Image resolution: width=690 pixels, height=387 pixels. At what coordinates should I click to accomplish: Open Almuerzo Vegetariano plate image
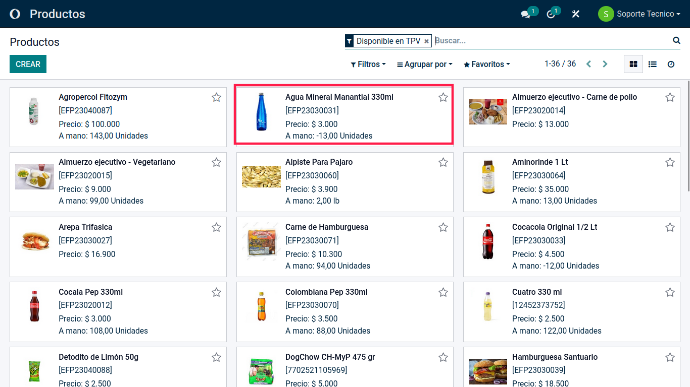[x=34, y=177]
